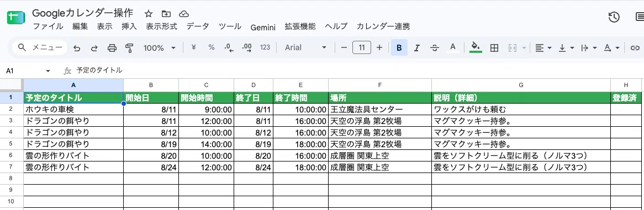Open the borders grid icon
644x210 pixels.
494,48
